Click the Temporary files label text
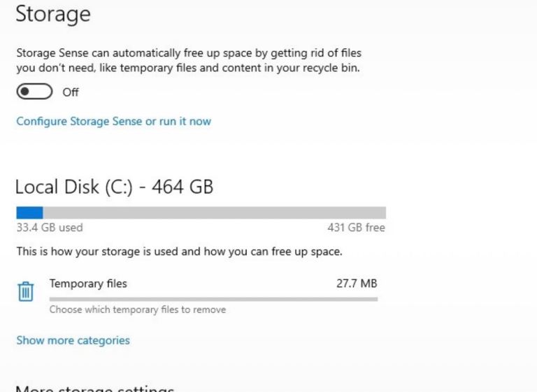 point(88,284)
